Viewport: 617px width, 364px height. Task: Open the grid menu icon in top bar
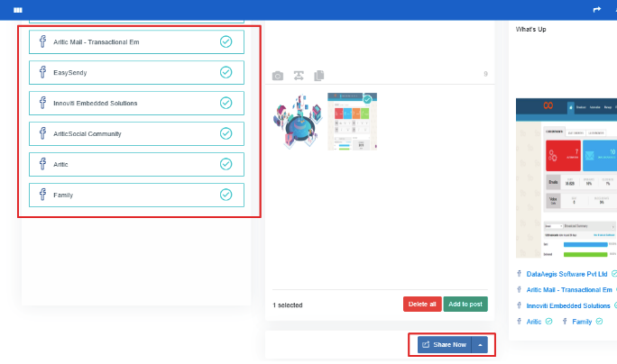click(18, 10)
